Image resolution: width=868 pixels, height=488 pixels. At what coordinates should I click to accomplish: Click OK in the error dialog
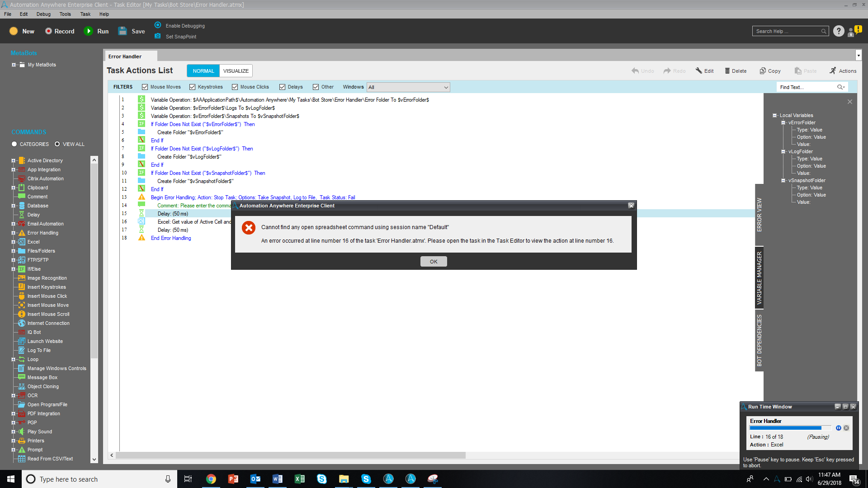434,262
